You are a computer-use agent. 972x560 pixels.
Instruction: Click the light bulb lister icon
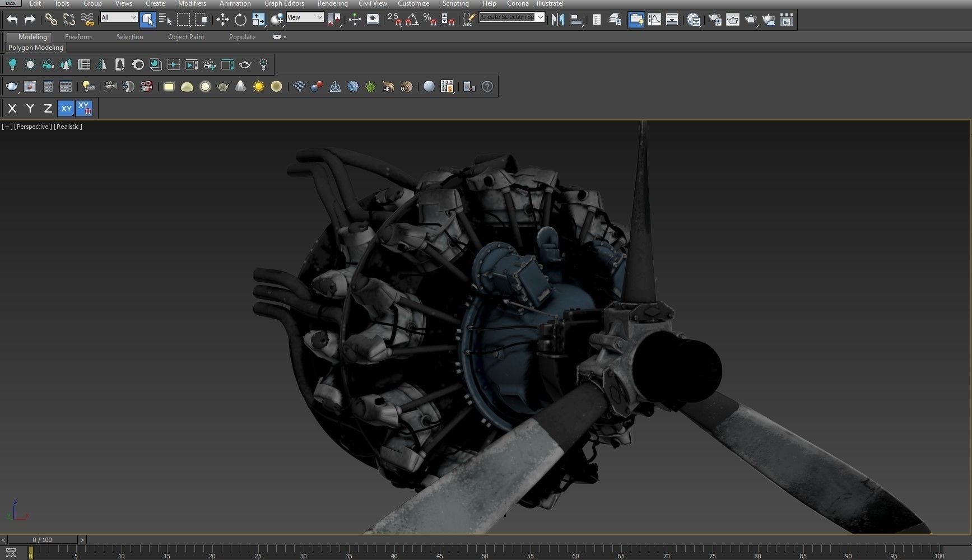pos(12,65)
